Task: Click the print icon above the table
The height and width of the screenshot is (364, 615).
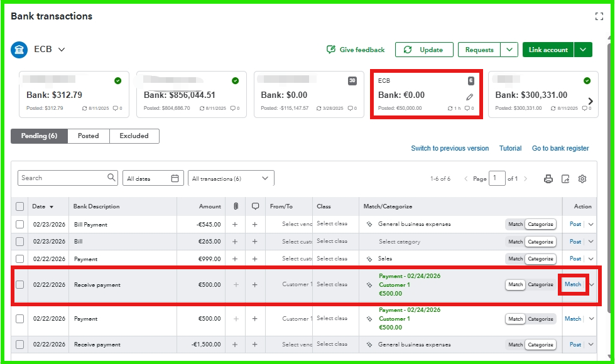Action: click(x=548, y=179)
